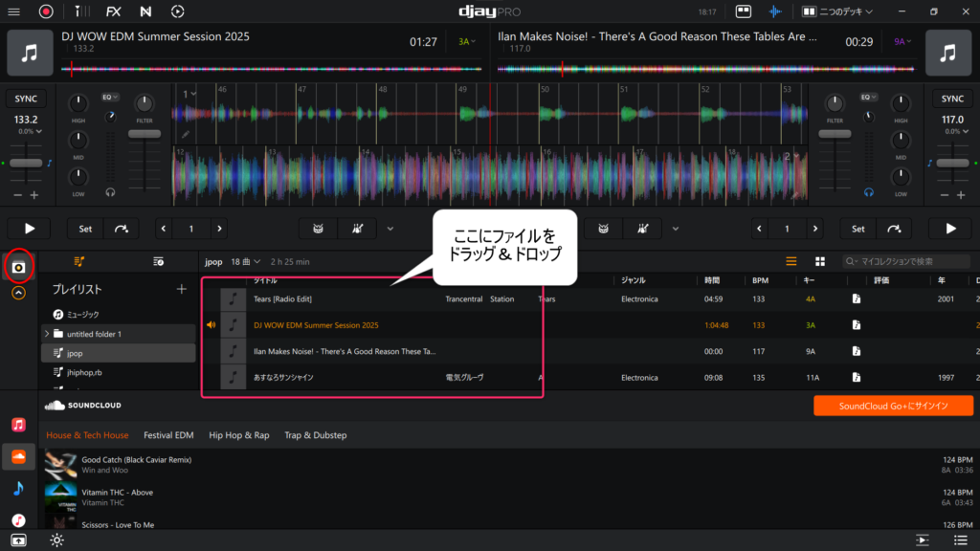The width and height of the screenshot is (980, 551).
Task: Click the red record button in top bar
Action: pos(46,11)
